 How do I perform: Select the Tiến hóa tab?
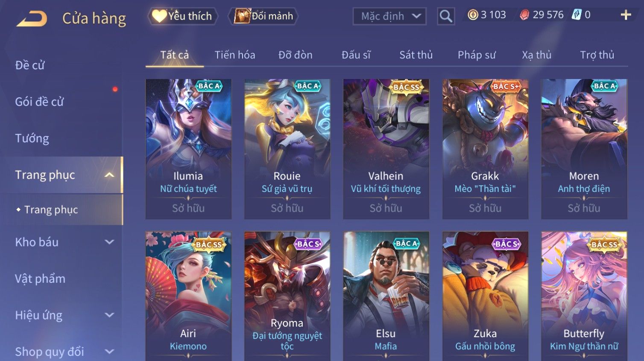(x=235, y=55)
